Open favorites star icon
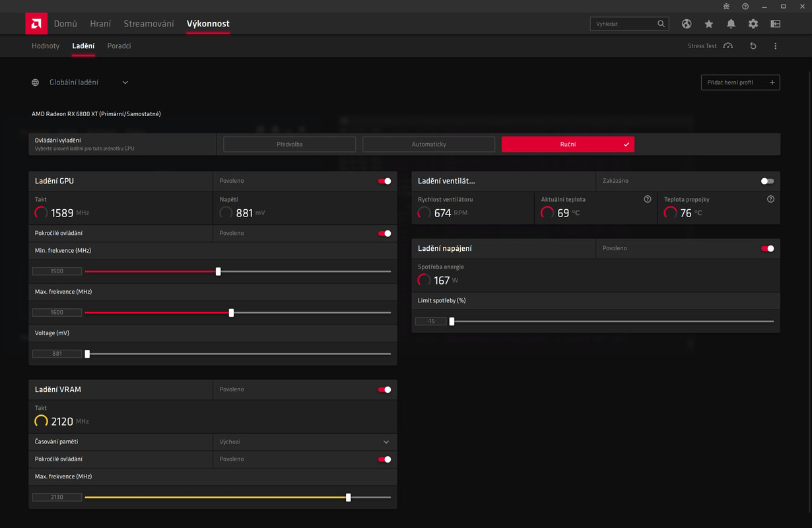This screenshot has height=528, width=812. (x=708, y=24)
